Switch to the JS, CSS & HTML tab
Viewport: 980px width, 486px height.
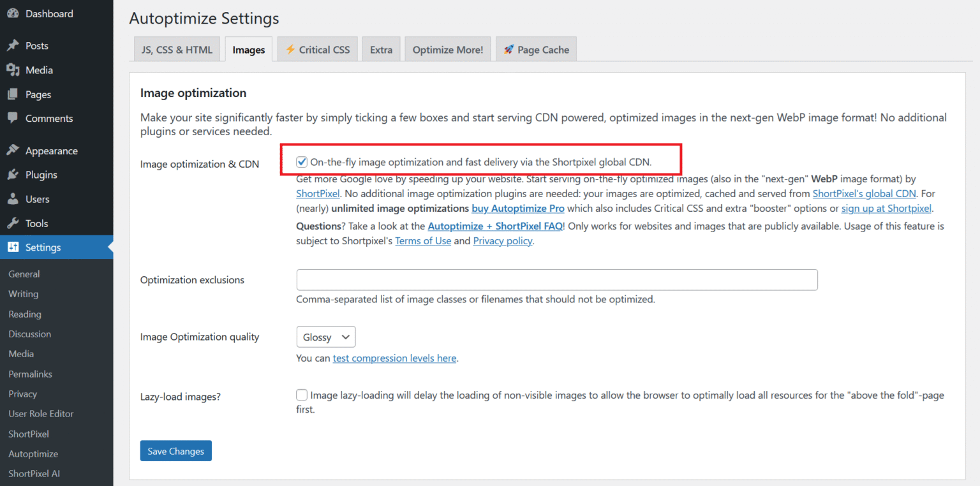[177, 48]
